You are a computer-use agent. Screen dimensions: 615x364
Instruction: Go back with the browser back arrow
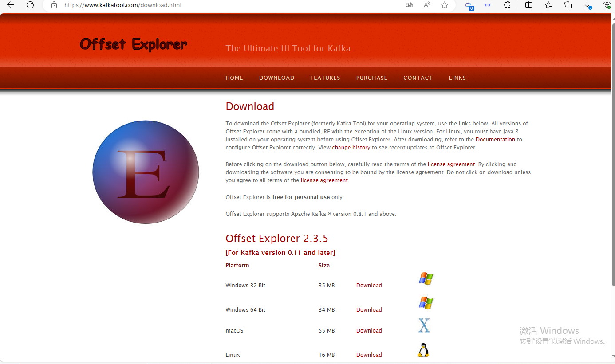pos(11,5)
